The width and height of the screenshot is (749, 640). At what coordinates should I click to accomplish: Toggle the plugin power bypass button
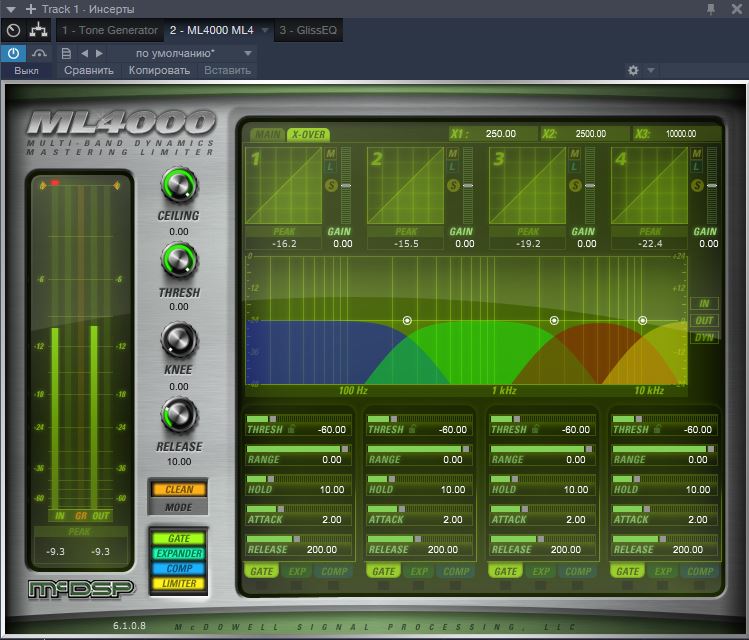click(x=13, y=52)
